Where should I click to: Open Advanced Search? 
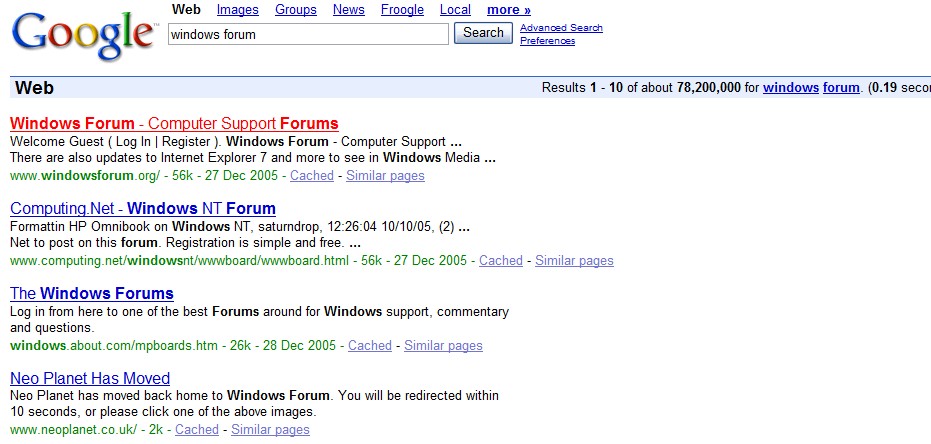point(561,28)
